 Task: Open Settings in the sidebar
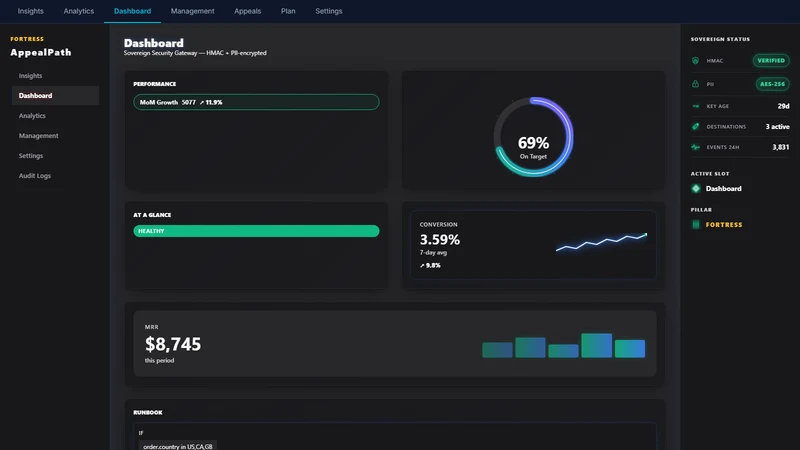(55, 156)
